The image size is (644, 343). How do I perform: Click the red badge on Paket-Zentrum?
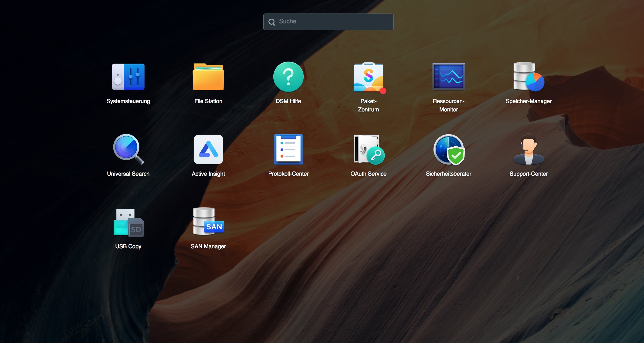(x=383, y=91)
